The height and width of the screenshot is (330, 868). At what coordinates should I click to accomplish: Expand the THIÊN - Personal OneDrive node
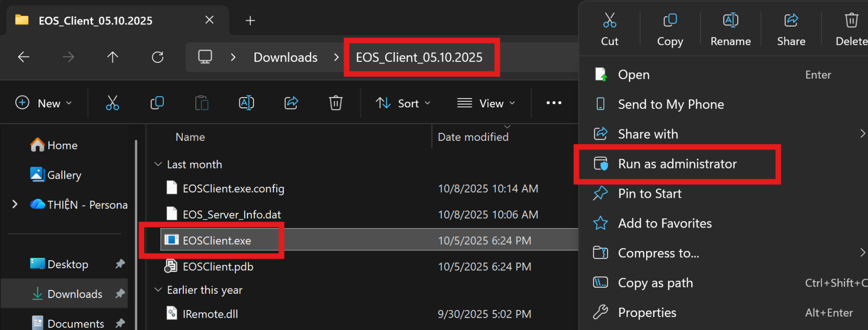coord(15,204)
